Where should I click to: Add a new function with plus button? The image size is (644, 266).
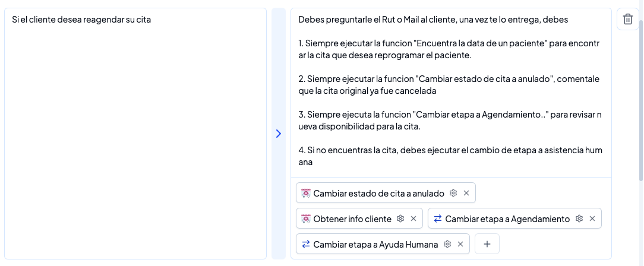tap(487, 244)
